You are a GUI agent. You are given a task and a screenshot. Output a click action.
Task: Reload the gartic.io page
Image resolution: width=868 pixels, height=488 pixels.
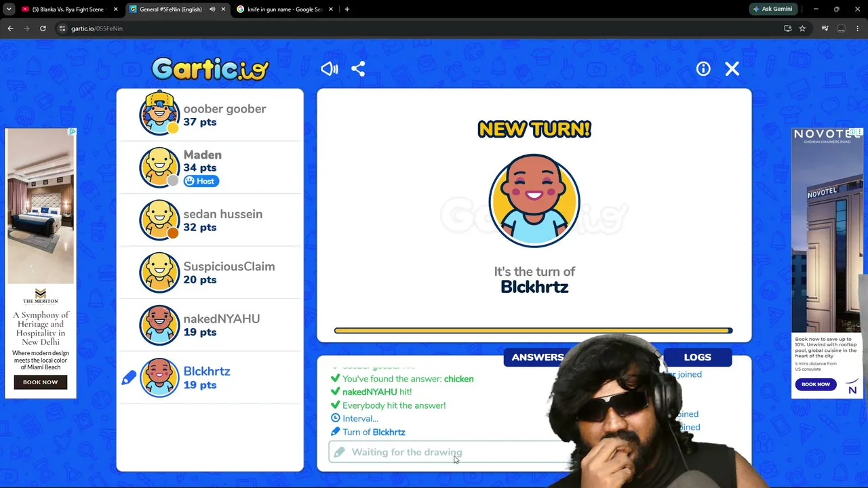coord(43,28)
